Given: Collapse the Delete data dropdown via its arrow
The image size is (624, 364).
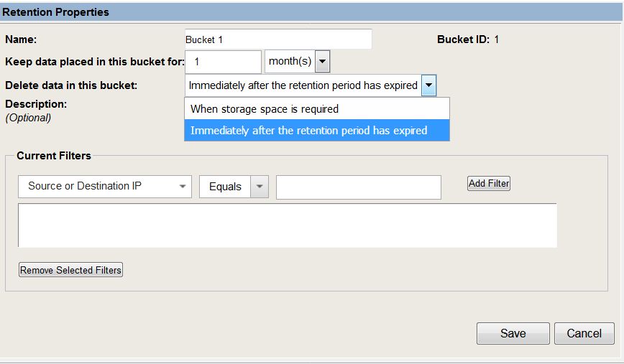Looking at the screenshot, I should coord(429,85).
